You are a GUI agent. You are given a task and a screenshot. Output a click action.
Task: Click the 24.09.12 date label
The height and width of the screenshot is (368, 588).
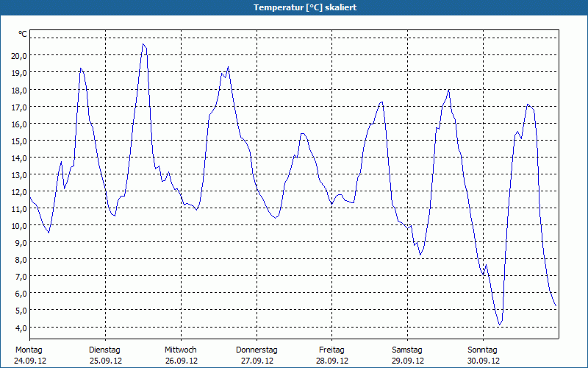30,361
